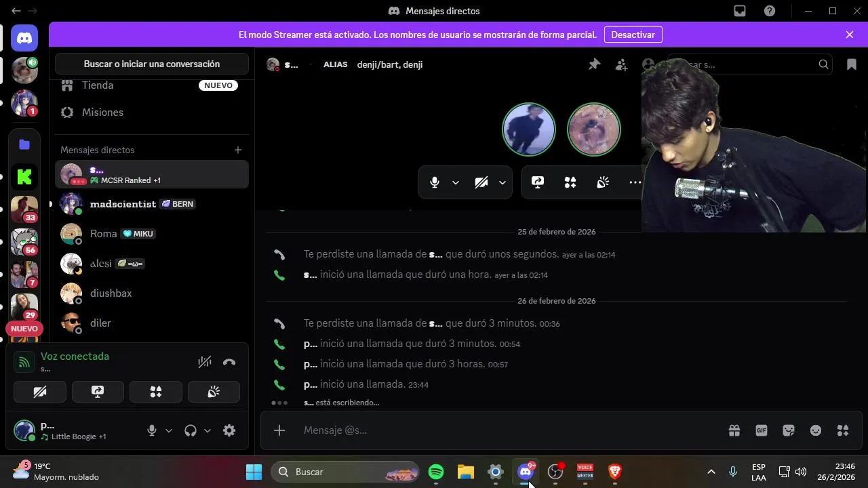The height and width of the screenshot is (488, 868).
Task: Open diler direct message
Action: (152, 323)
